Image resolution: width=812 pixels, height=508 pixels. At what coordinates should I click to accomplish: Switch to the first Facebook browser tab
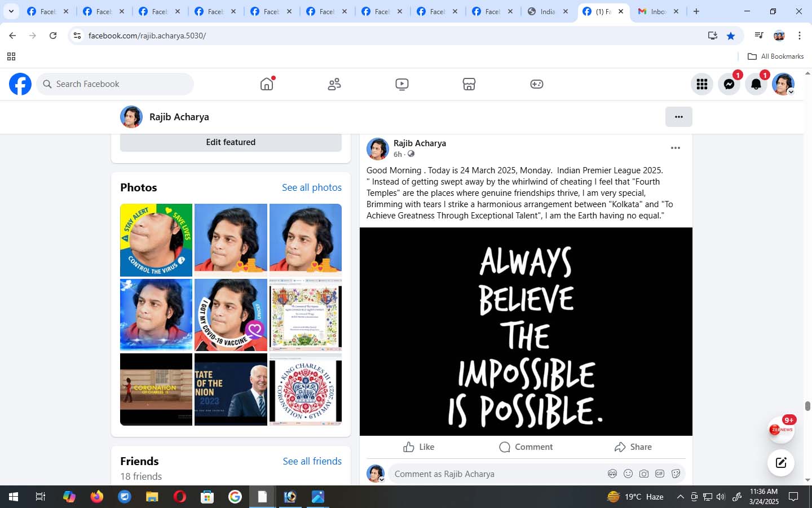coord(47,11)
